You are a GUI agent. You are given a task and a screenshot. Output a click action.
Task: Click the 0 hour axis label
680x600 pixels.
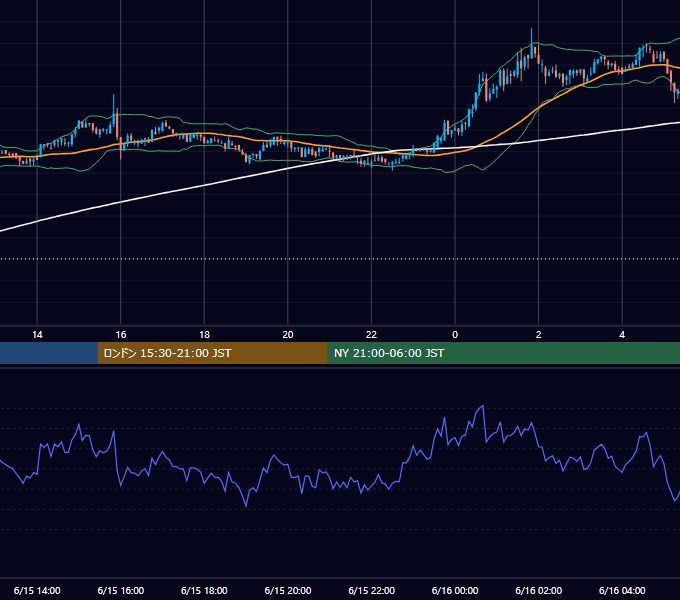pyautogui.click(x=455, y=335)
